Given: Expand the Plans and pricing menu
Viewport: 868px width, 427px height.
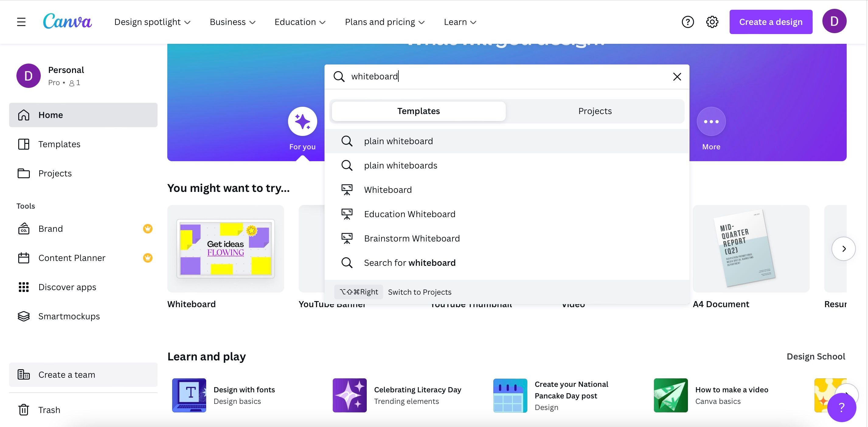Looking at the screenshot, I should (384, 22).
